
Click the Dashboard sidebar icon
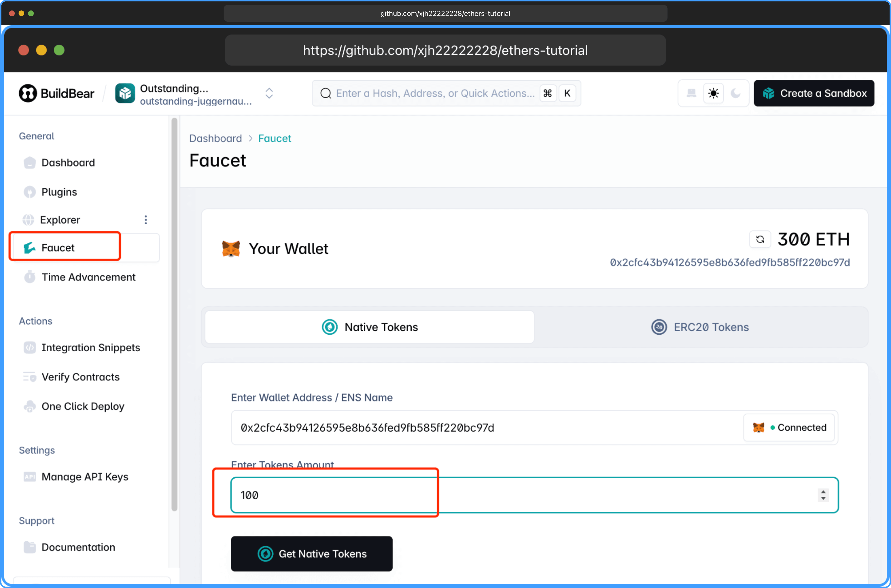click(x=29, y=163)
